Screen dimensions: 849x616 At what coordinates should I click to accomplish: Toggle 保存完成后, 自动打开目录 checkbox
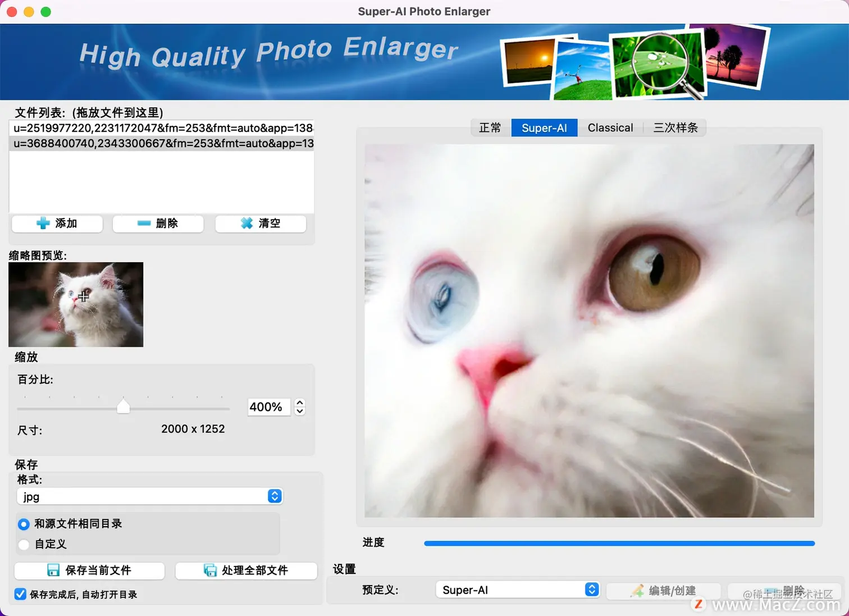[x=20, y=594]
